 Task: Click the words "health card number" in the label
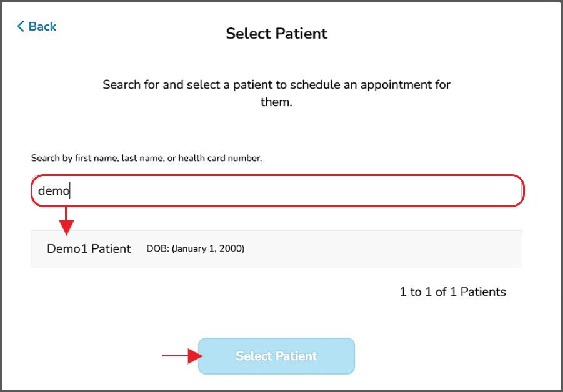tap(220, 158)
